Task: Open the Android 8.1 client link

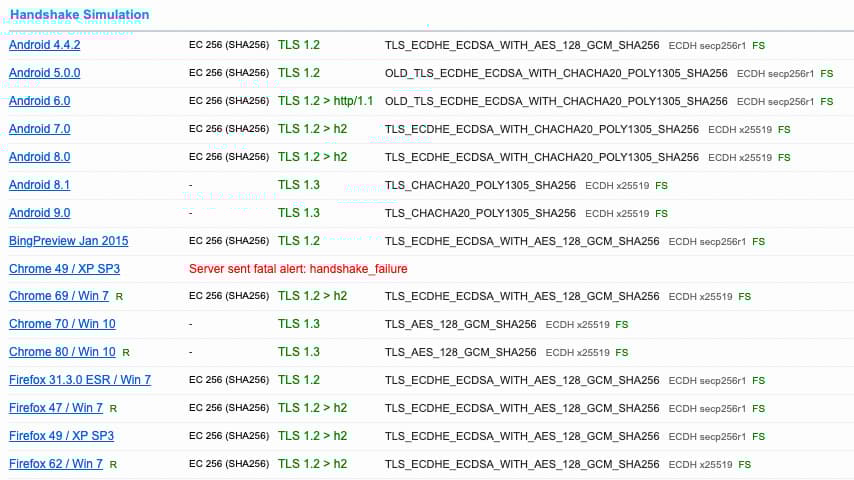Action: tap(40, 185)
